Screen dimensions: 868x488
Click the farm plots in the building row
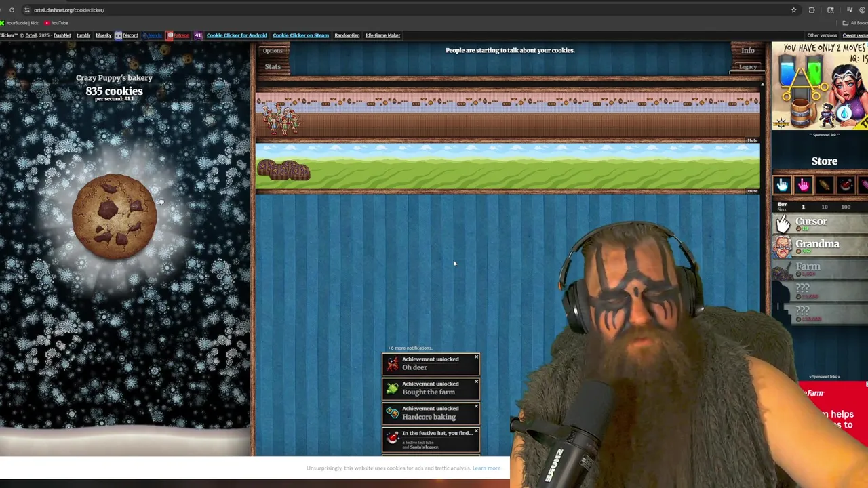tap(283, 170)
